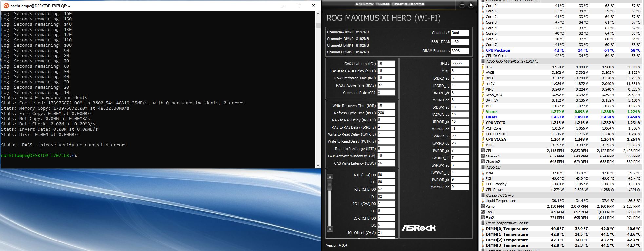This screenshot has height=251, width=644.
Task: Click the 'Status: PASS' line in terminal
Action: (64, 145)
